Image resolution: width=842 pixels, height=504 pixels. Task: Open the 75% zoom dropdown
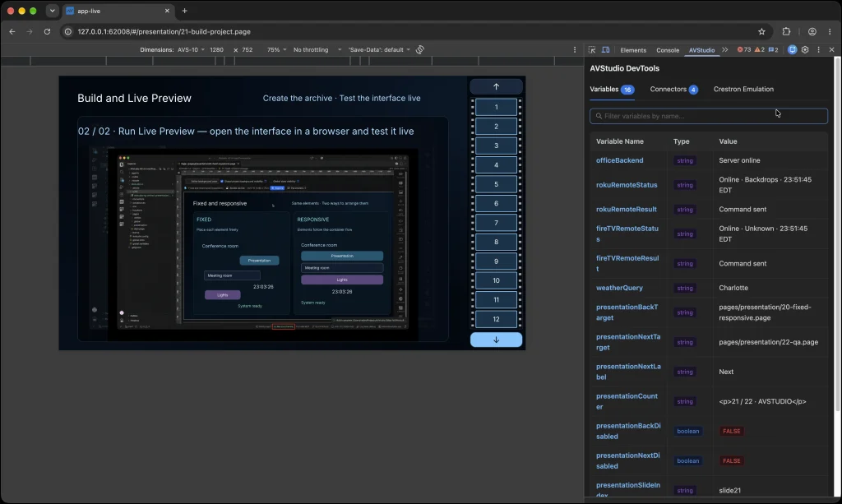click(276, 50)
